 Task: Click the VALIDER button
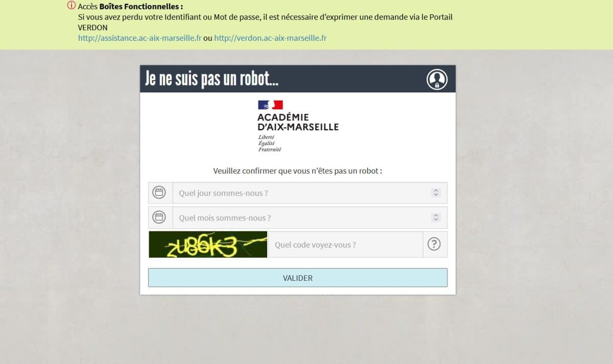(x=298, y=278)
